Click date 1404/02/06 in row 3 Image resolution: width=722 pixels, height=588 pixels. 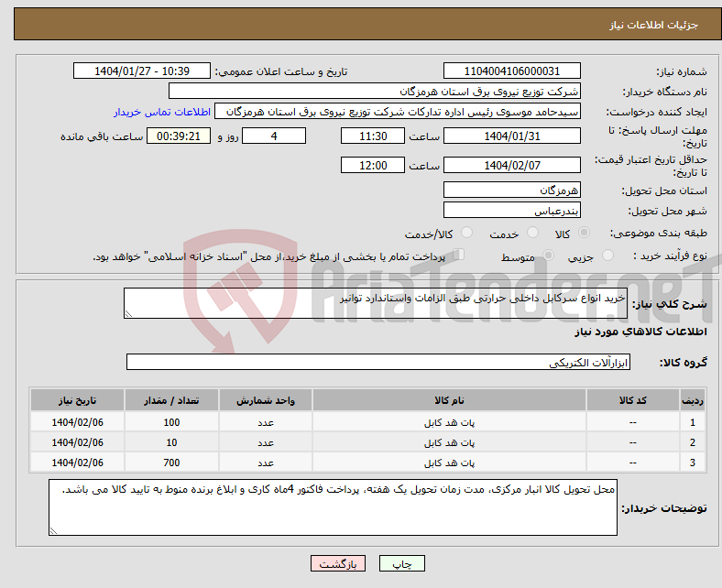coord(77,463)
